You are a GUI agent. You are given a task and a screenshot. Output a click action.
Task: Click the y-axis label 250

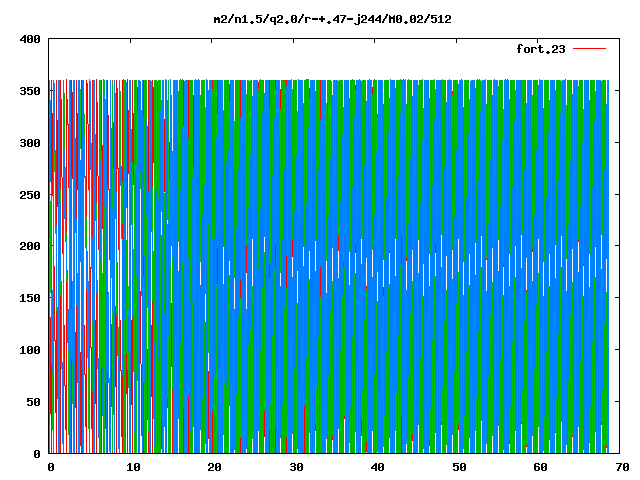coord(30,195)
